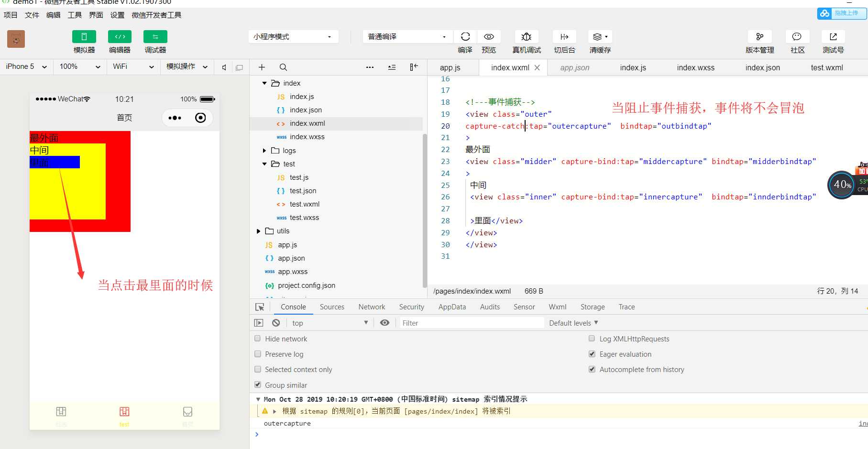The width and height of the screenshot is (868, 449).
Task: Collapse the file tree panel icon
Action: click(x=414, y=67)
